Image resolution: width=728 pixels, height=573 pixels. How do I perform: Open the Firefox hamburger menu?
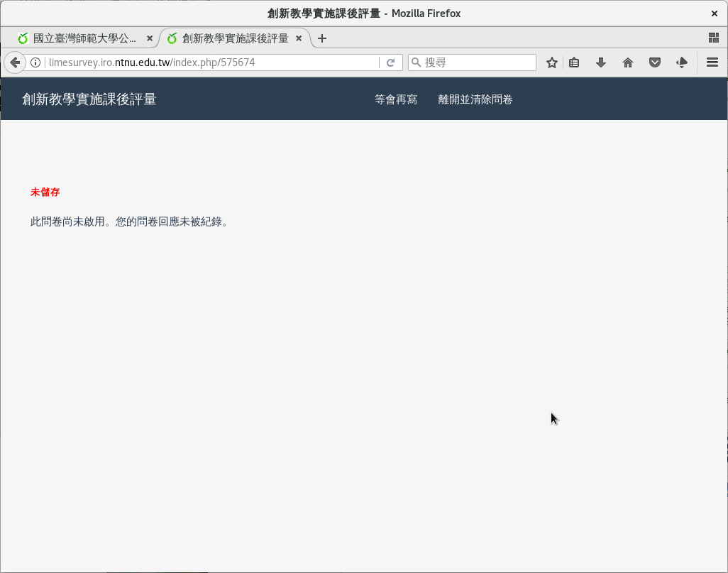[x=712, y=62]
